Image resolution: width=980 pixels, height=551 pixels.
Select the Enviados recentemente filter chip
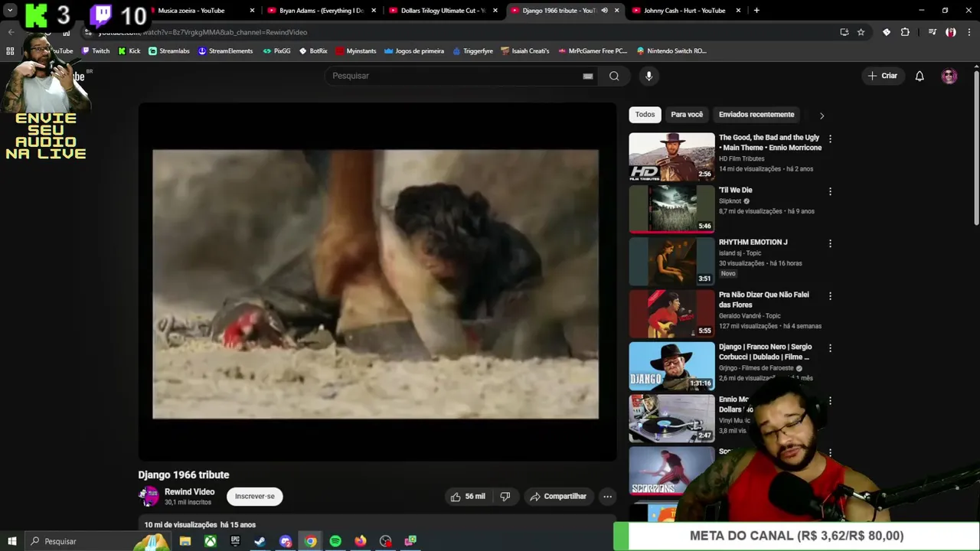coord(756,115)
